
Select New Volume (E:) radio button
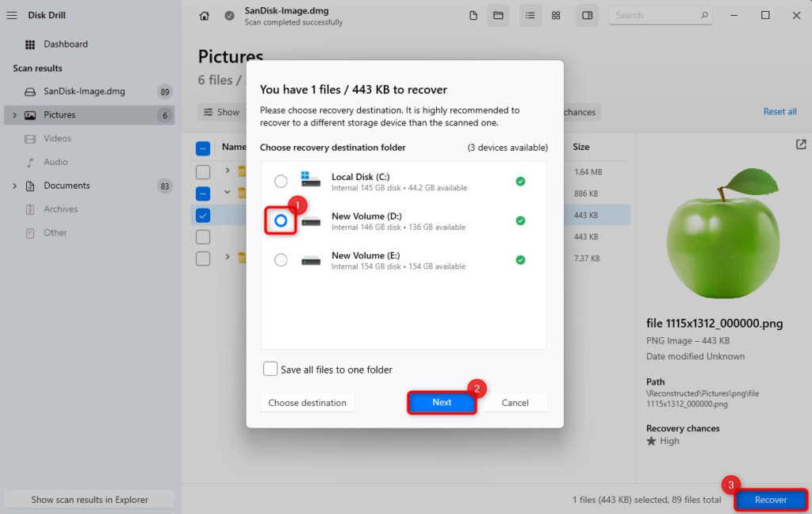click(281, 260)
